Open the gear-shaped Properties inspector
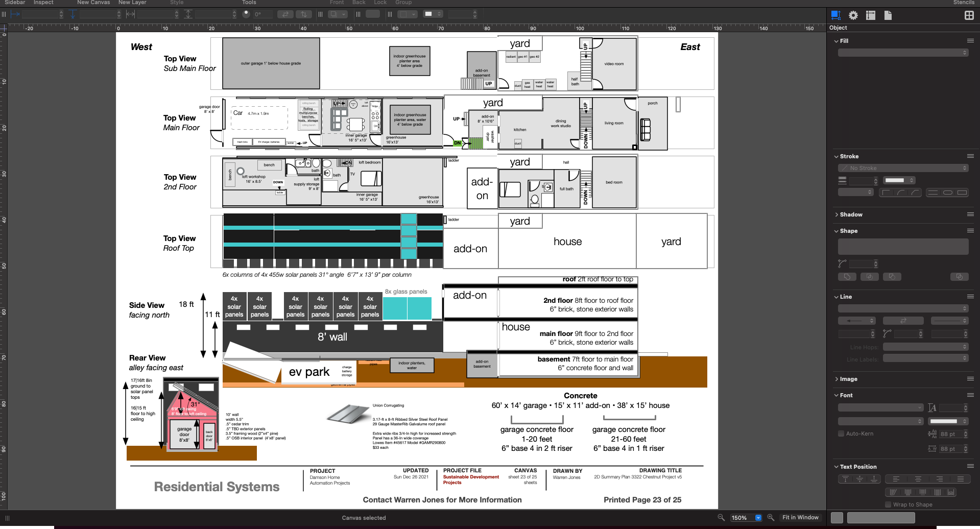The width and height of the screenshot is (980, 529). coord(853,15)
